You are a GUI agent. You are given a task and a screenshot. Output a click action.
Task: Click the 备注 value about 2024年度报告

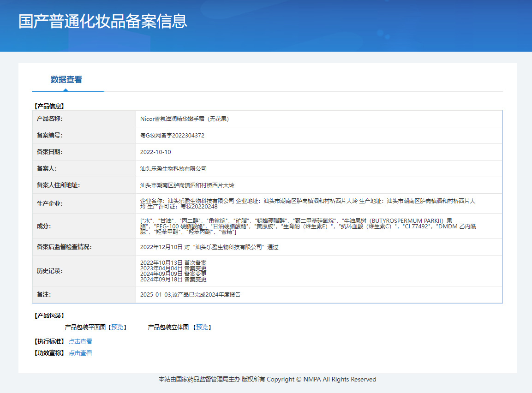tap(191, 295)
